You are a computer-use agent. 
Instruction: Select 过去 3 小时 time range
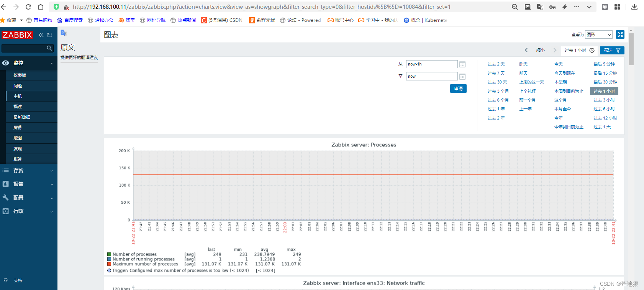[x=604, y=100]
